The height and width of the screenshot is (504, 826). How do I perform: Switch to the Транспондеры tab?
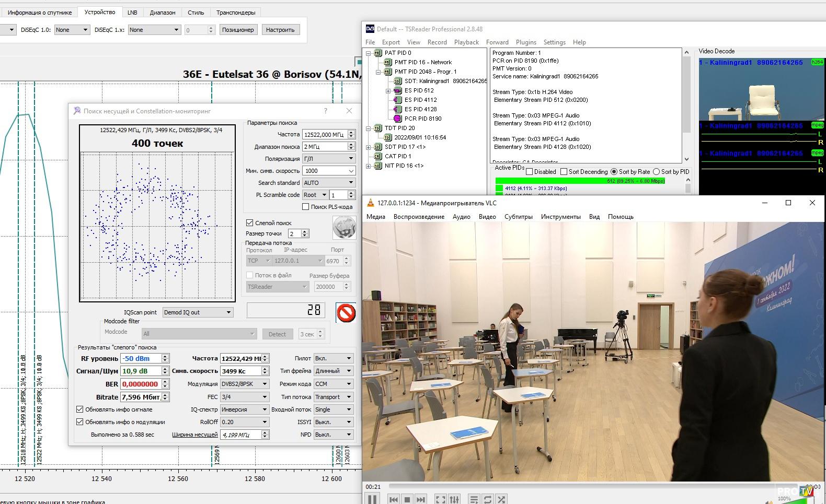pyautogui.click(x=235, y=13)
